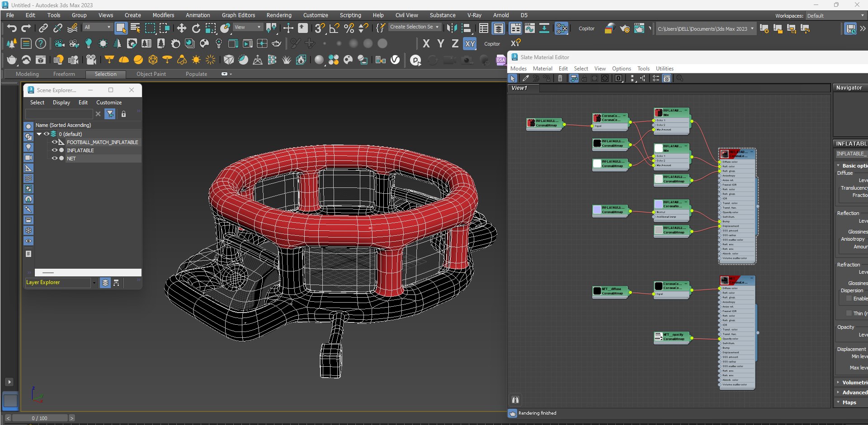Click the Scene Explorer horizontal scrollbar
Screen dimensions: 868x425
[x=88, y=273]
